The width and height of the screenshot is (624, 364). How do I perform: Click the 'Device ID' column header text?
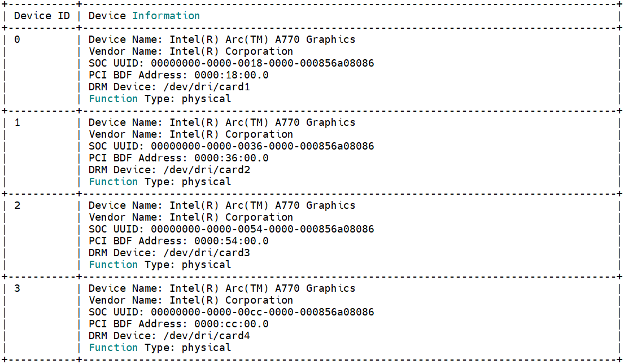pyautogui.click(x=42, y=16)
